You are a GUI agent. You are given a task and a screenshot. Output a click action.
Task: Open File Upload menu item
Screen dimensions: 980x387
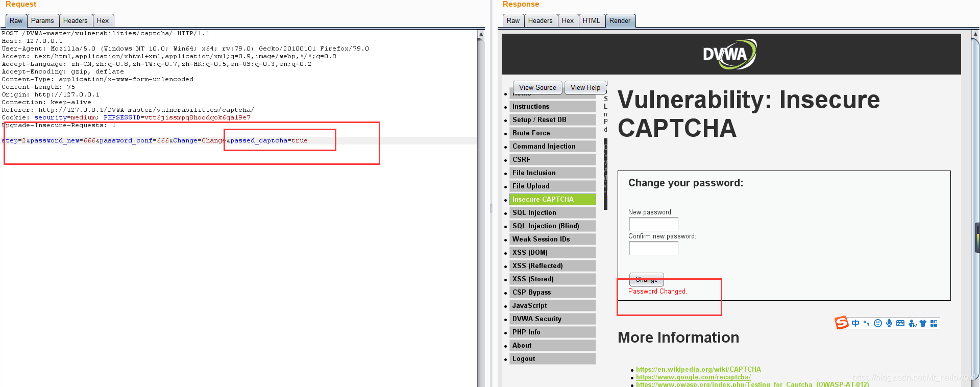(x=553, y=186)
